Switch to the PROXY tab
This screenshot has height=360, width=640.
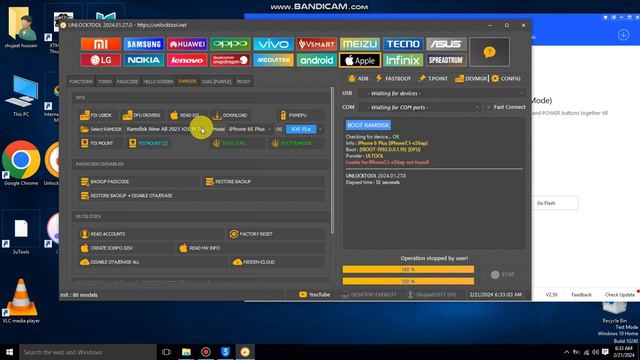pyautogui.click(x=243, y=82)
